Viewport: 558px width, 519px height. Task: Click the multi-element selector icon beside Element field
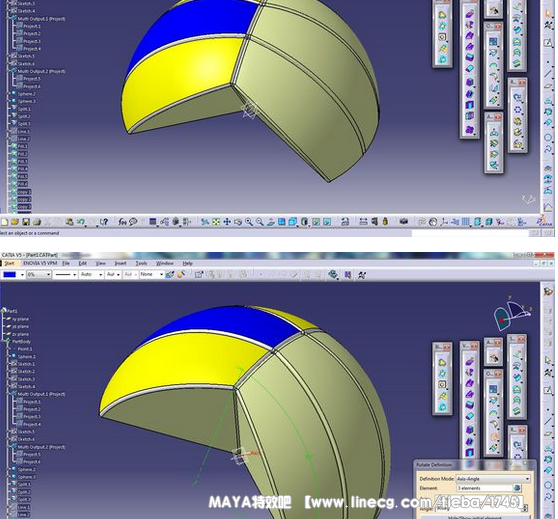(517, 488)
